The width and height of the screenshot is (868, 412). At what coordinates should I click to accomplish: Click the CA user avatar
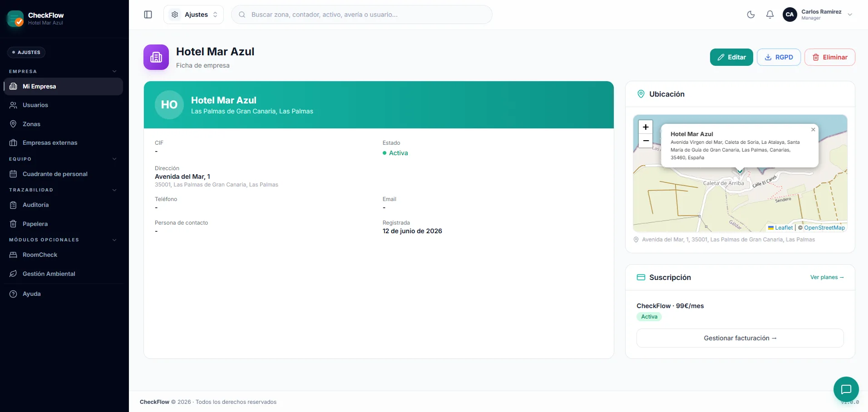click(790, 15)
